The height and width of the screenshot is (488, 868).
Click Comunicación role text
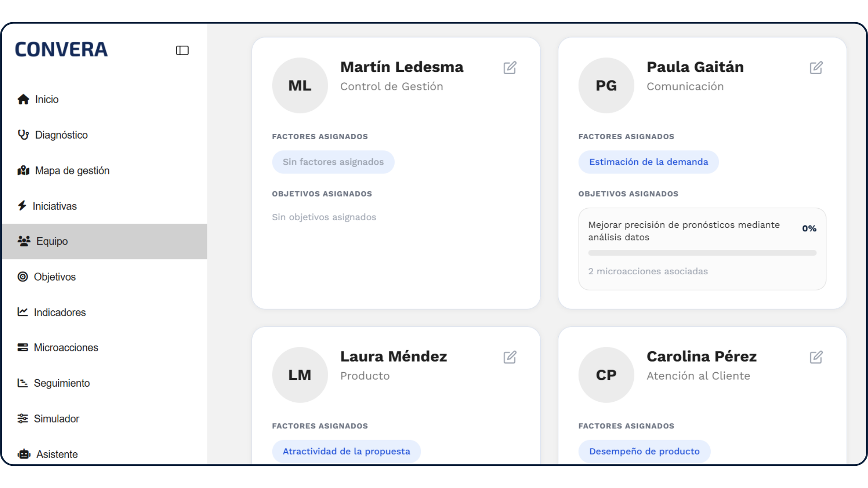pyautogui.click(x=685, y=86)
